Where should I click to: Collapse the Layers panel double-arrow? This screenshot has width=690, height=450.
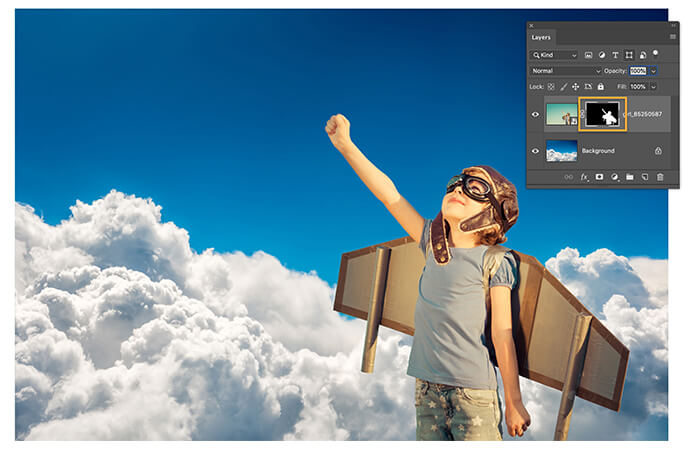[674, 26]
